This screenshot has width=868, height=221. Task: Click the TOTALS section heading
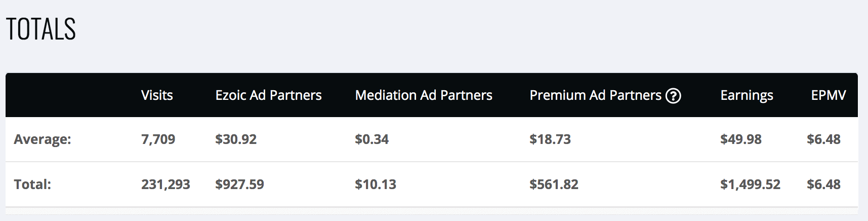[41, 29]
